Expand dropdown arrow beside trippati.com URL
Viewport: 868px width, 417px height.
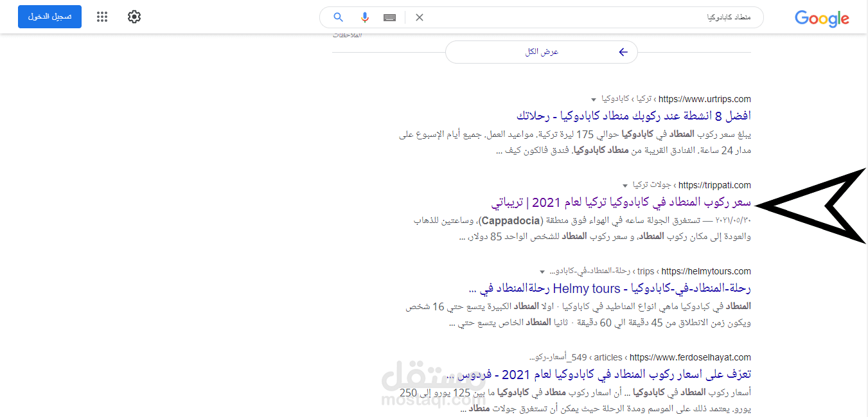(626, 186)
